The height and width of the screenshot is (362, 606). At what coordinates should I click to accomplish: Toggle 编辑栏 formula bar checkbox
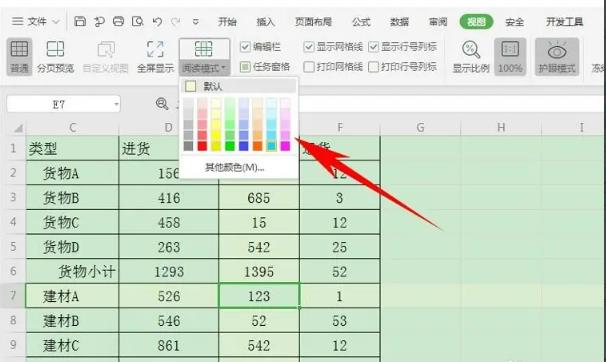click(245, 47)
